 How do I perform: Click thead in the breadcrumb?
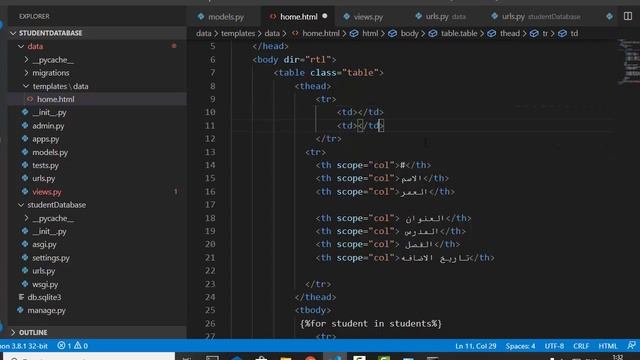[510, 33]
